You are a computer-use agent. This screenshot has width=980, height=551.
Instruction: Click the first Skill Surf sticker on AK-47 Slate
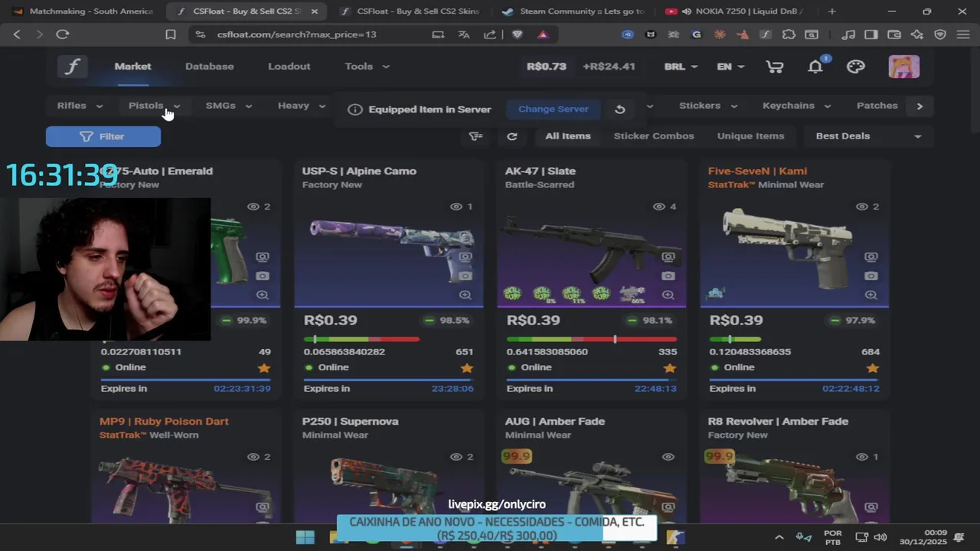point(512,293)
